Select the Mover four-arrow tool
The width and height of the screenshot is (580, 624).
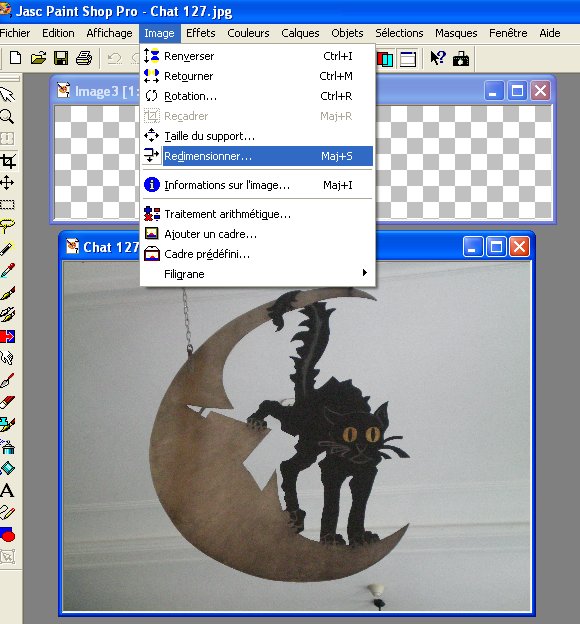[7, 183]
